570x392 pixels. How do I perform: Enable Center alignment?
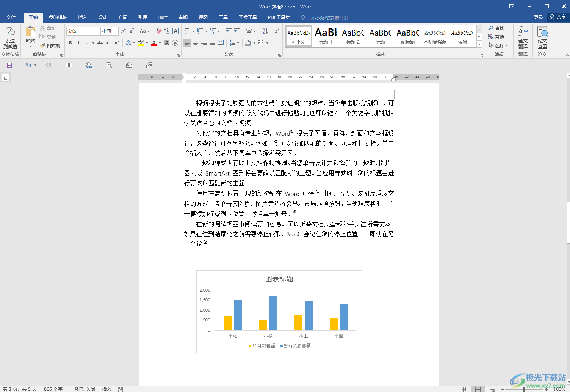pyautogui.click(x=196, y=43)
